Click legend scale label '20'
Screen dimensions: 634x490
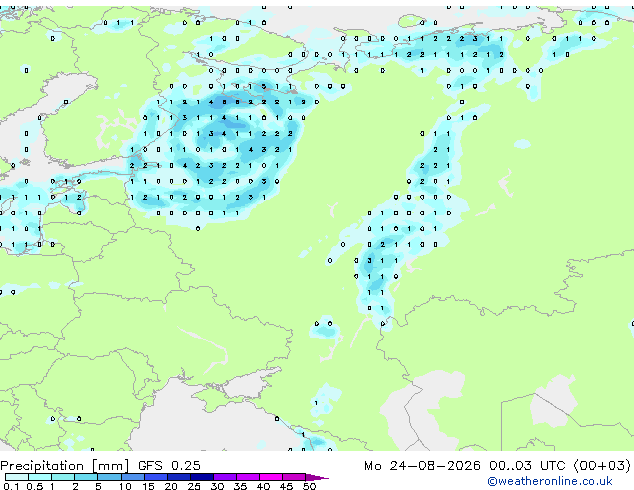171,486
